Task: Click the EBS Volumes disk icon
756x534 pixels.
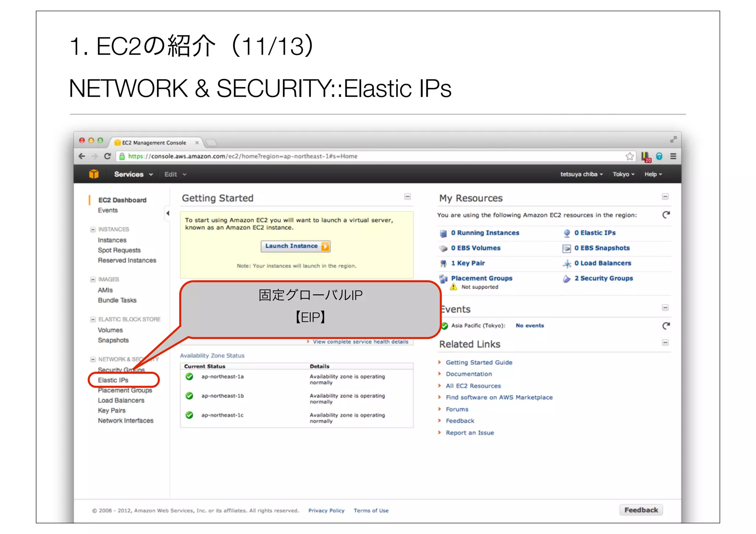Action: tap(443, 248)
